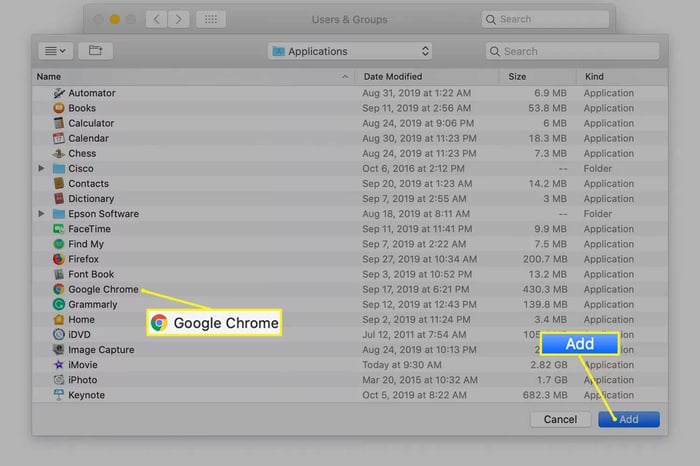700x466 pixels.
Task: Click size value 200.7 MB
Action: 545,259
